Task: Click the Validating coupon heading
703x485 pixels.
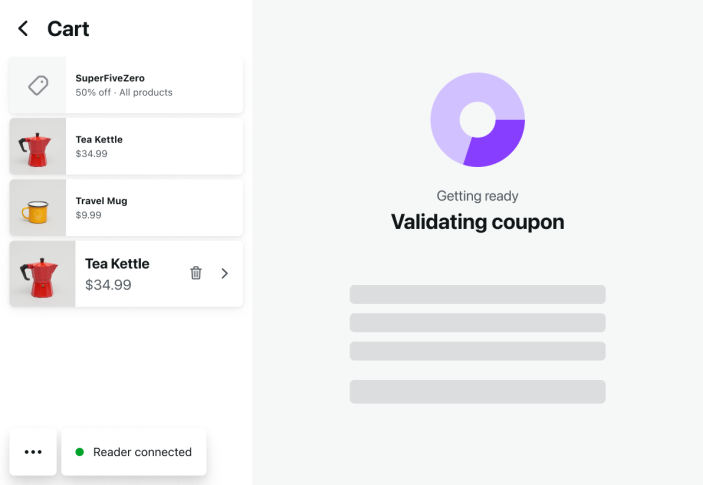Action: pyautogui.click(x=477, y=222)
